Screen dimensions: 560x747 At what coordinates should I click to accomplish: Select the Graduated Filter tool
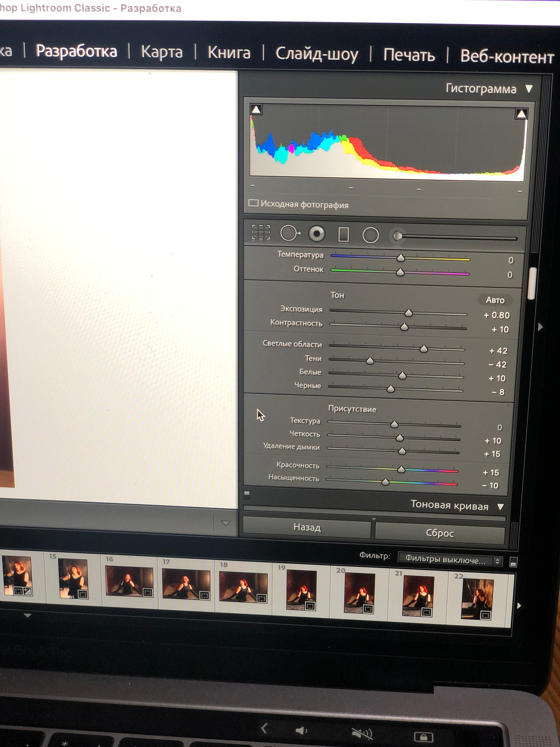[343, 234]
